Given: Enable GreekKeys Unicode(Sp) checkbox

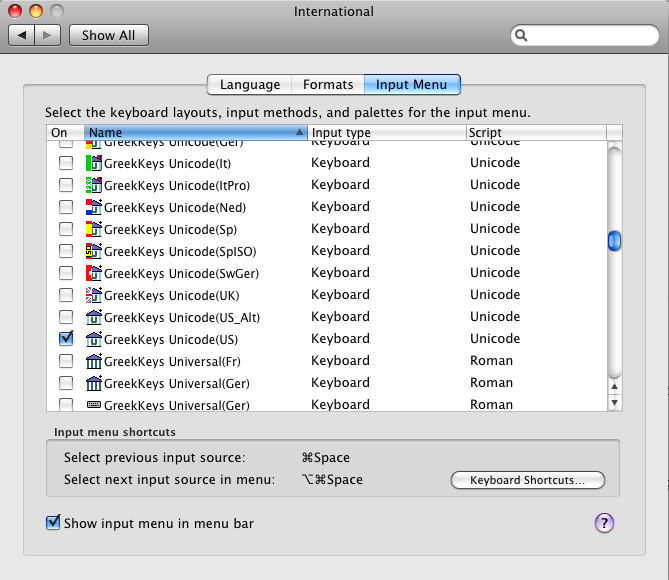Looking at the screenshot, I should [66, 229].
